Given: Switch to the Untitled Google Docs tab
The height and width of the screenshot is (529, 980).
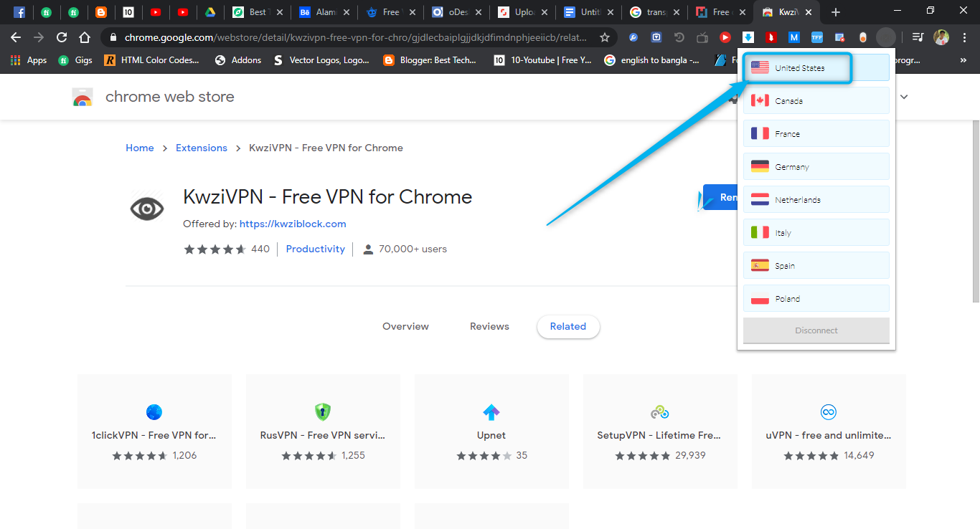Looking at the screenshot, I should tap(588, 12).
